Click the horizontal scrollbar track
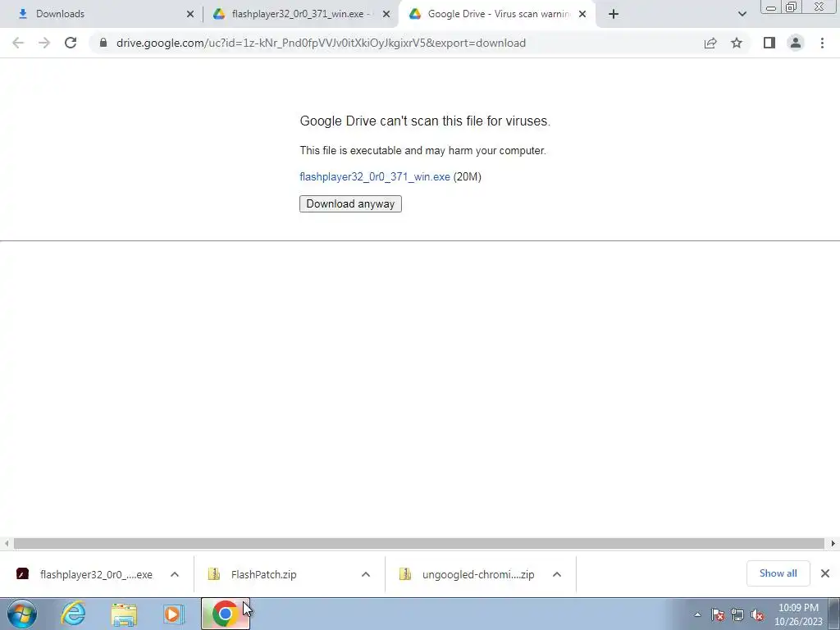 (x=419, y=543)
